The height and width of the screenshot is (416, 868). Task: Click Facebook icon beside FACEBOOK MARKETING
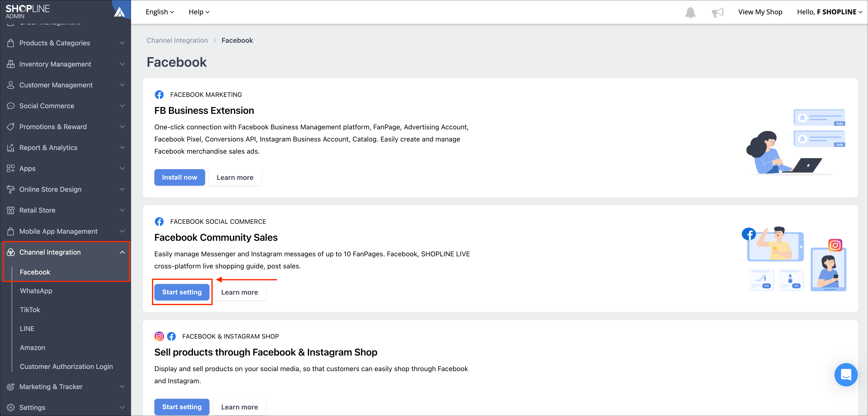tap(159, 95)
